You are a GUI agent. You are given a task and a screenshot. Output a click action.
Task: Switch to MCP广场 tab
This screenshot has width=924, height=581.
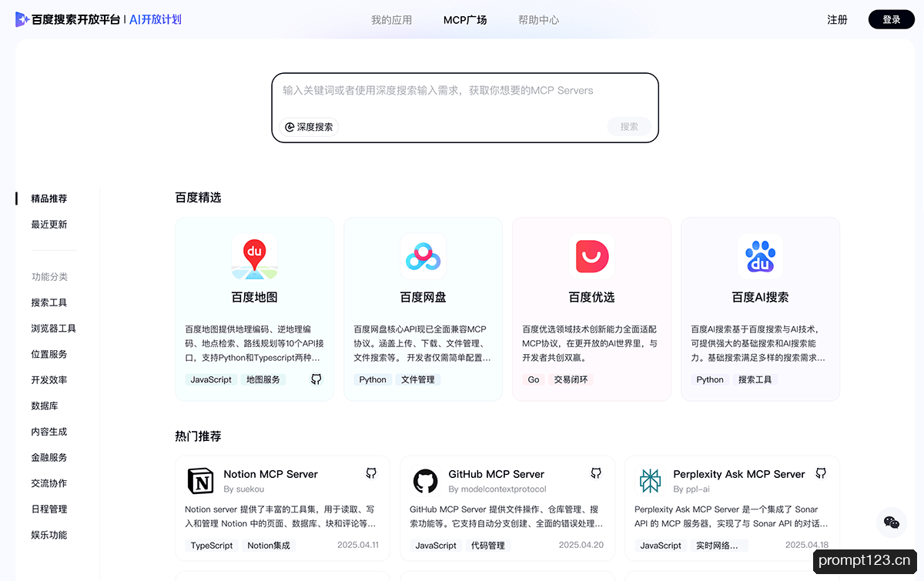pos(465,20)
